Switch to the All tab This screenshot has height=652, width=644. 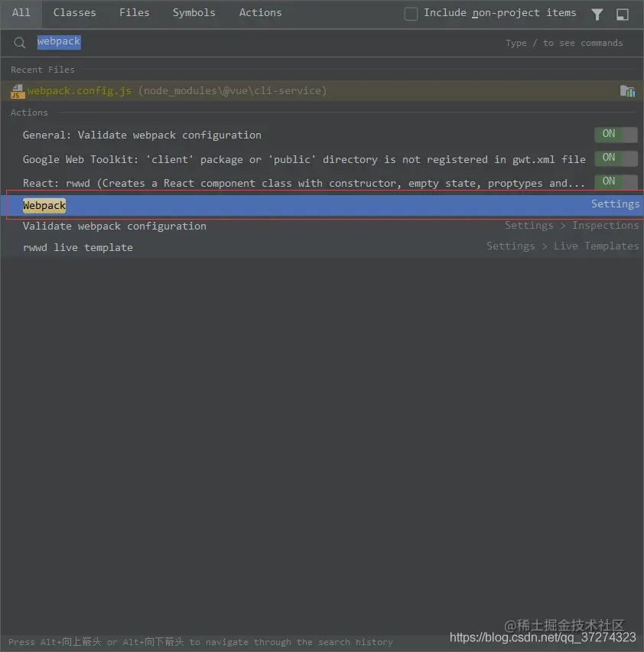coord(21,13)
